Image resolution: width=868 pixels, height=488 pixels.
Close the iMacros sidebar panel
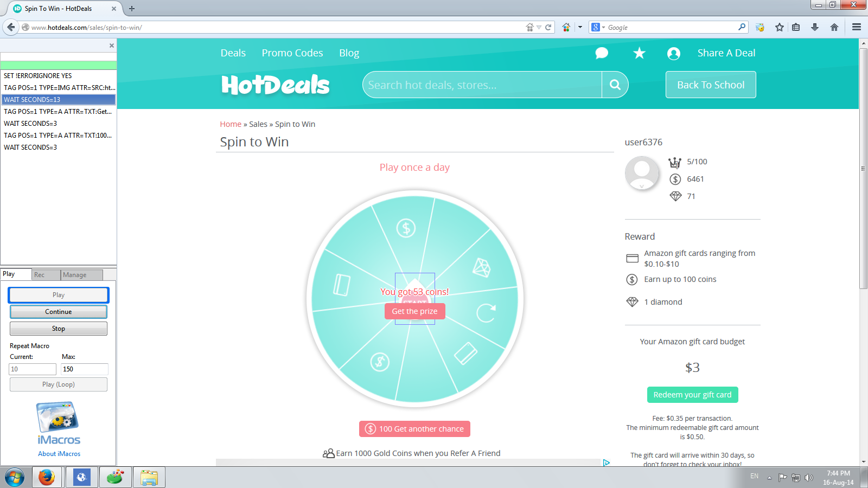click(112, 46)
